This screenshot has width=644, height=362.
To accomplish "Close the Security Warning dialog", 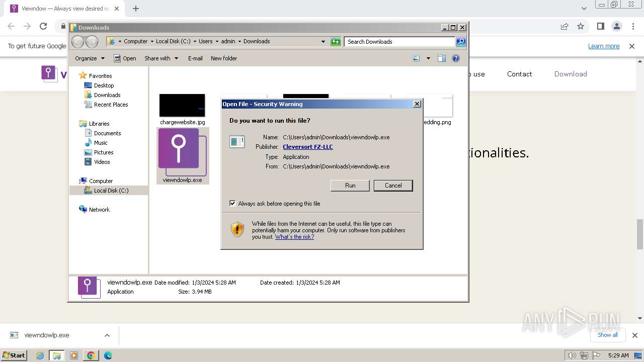I will (x=417, y=104).
